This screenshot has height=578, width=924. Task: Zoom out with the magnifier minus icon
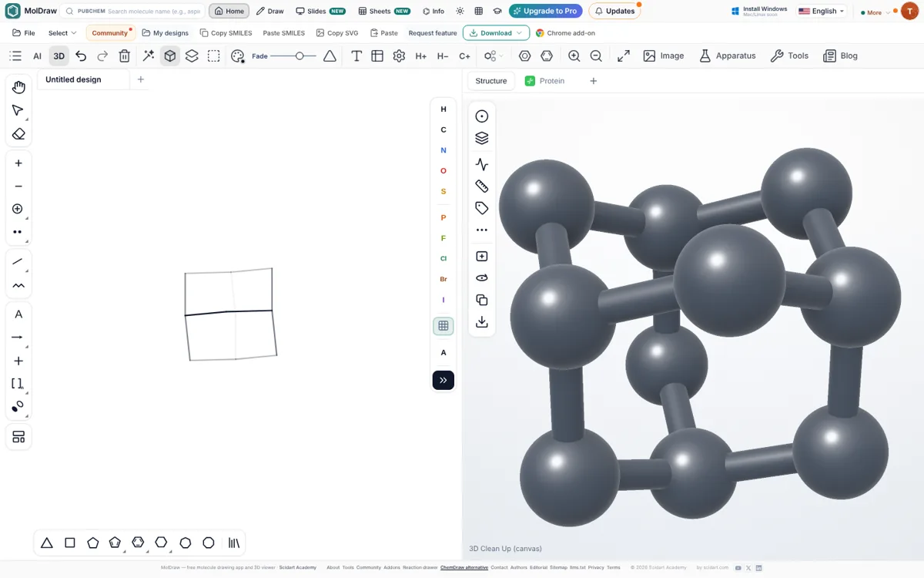596,56
